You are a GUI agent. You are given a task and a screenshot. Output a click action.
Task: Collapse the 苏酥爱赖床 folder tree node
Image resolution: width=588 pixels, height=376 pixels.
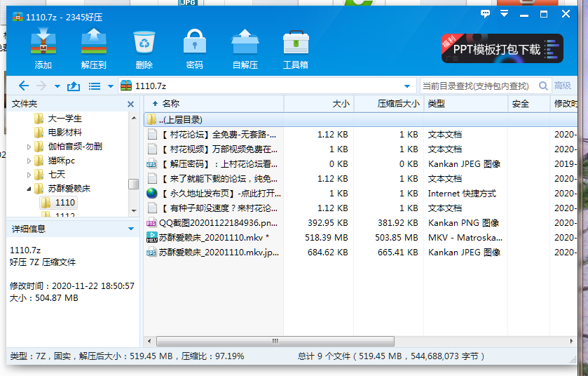click(29, 189)
